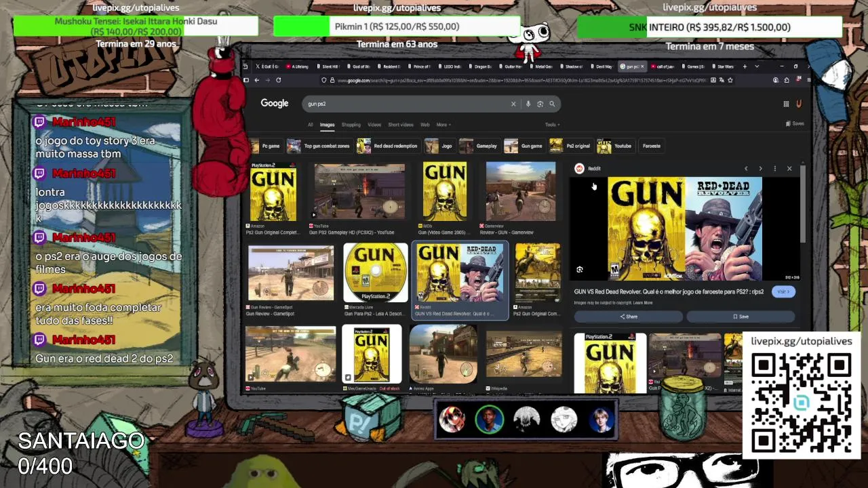Open Saves collection link
This screenshot has height=488, width=868.
[795, 124]
